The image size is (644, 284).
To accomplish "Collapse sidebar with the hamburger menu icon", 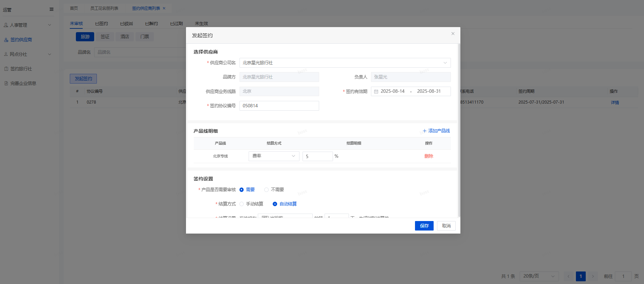I will point(51,9).
